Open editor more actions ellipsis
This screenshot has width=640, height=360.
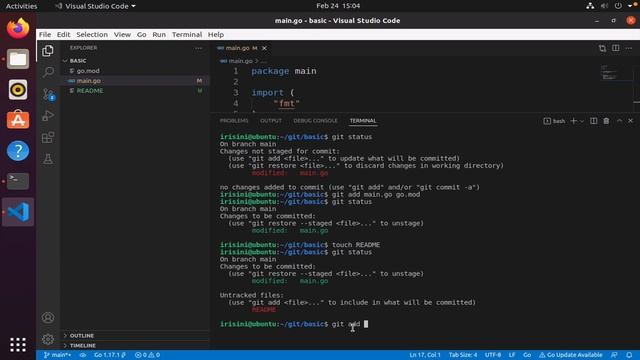(629, 48)
